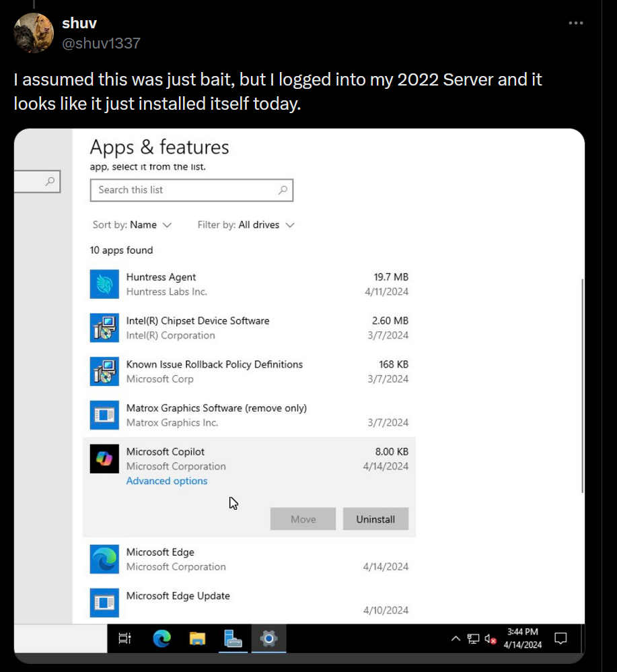The image size is (617, 672).
Task: Click the Search this list field
Action: tap(185, 190)
